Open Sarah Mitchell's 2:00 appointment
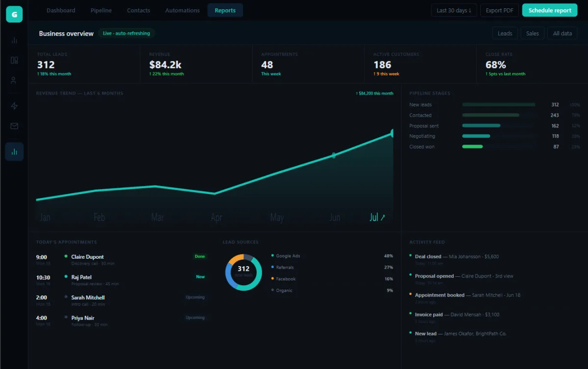This screenshot has height=369, width=588. pyautogui.click(x=122, y=300)
